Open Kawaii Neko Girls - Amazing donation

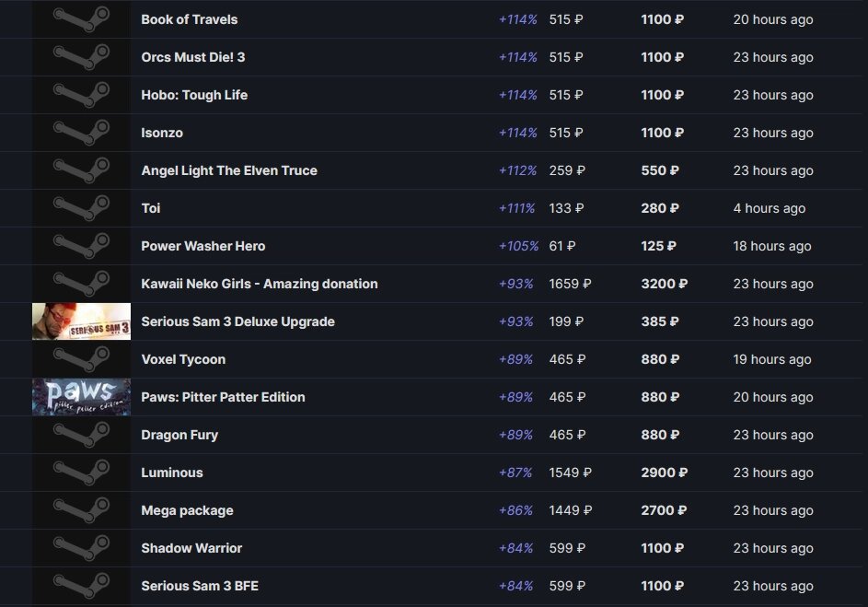[259, 284]
